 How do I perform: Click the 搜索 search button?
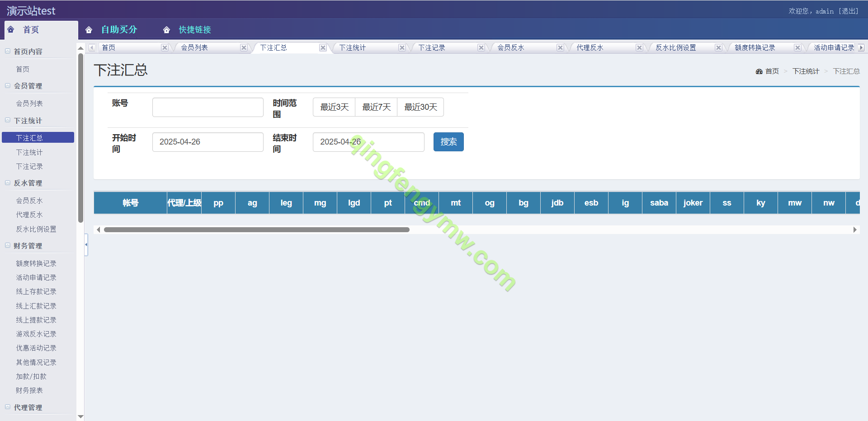(x=448, y=142)
